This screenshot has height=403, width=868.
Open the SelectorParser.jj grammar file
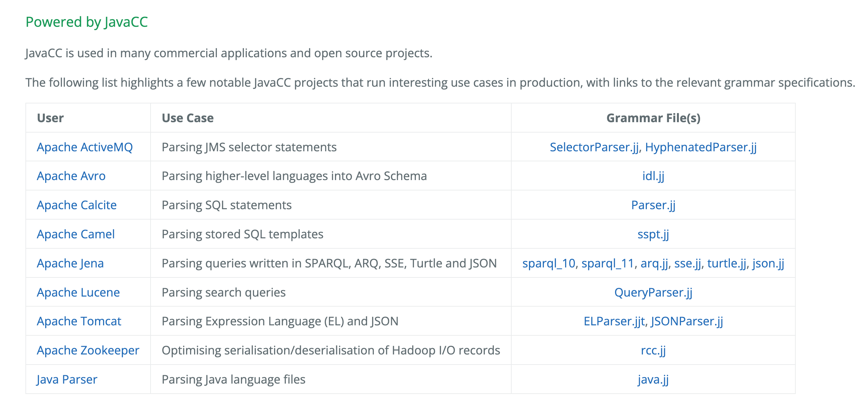[594, 147]
